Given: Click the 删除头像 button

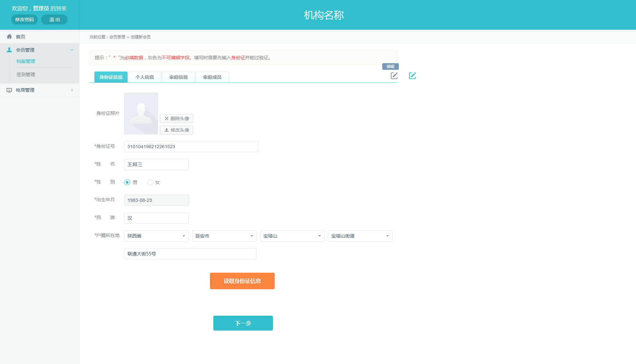Looking at the screenshot, I should coord(177,118).
